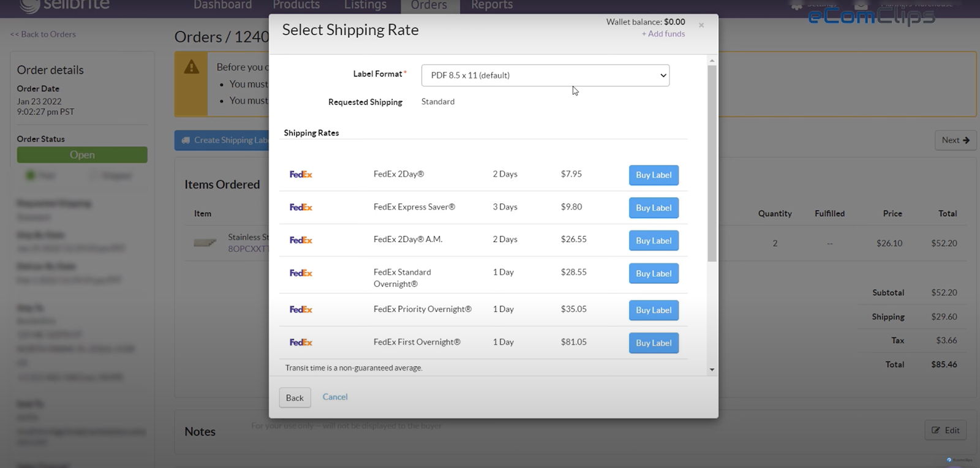
Task: Click the dialog scrollbar up arrow
Action: click(x=712, y=61)
